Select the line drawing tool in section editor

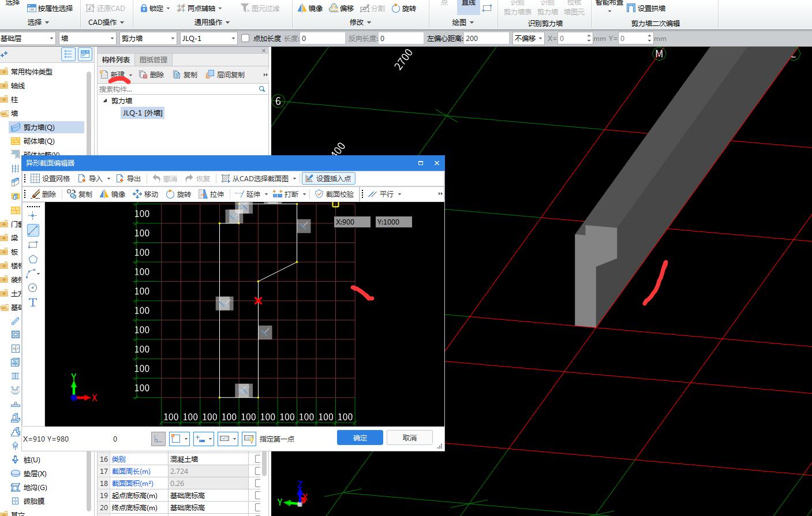pos(33,230)
